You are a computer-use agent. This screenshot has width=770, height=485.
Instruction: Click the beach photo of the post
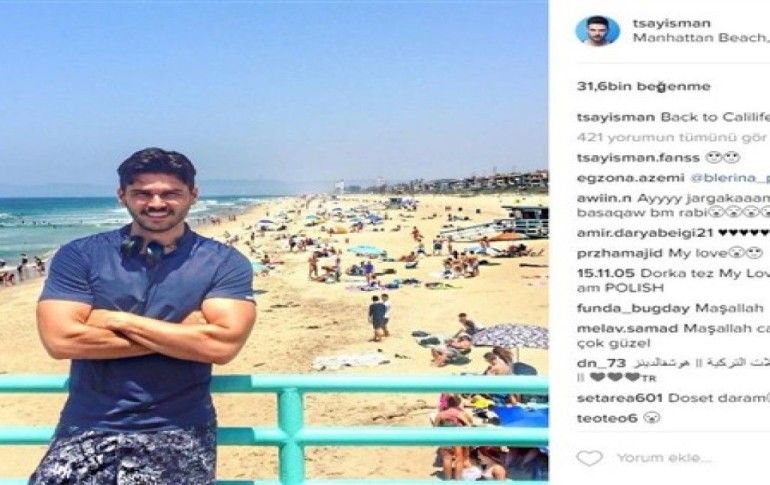pyautogui.click(x=274, y=242)
